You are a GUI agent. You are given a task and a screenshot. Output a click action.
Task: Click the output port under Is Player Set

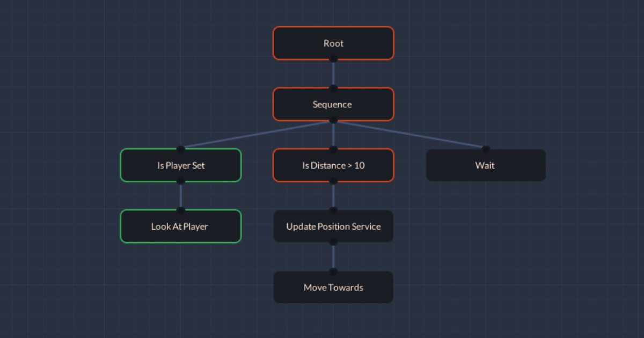tap(181, 182)
